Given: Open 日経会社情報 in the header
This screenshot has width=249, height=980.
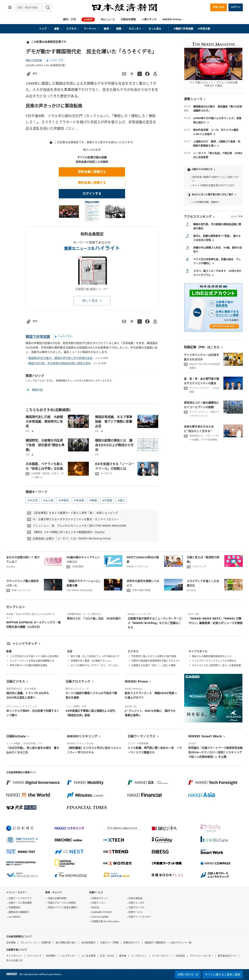Looking at the screenshot, I should click(x=128, y=19).
